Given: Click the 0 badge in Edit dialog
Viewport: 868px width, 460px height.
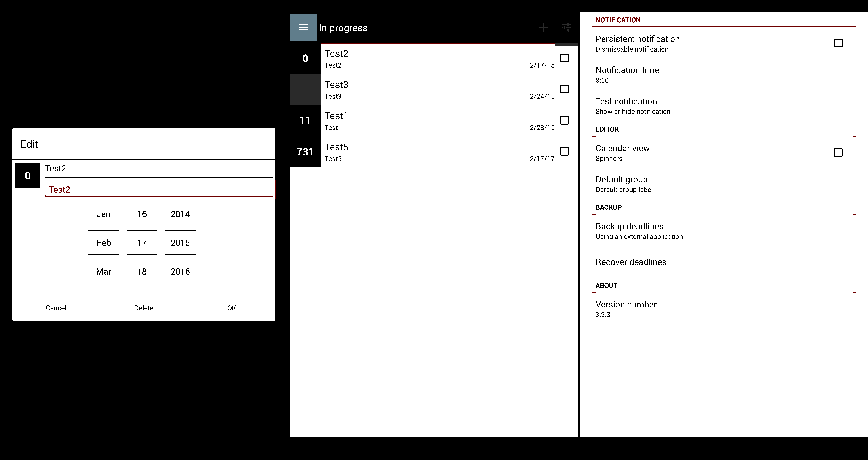Looking at the screenshot, I should point(28,175).
